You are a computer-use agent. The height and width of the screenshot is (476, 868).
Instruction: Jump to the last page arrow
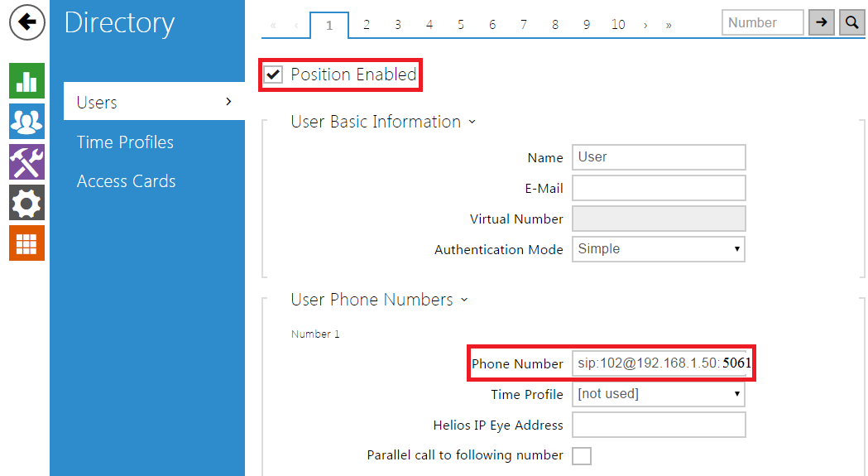click(x=669, y=25)
